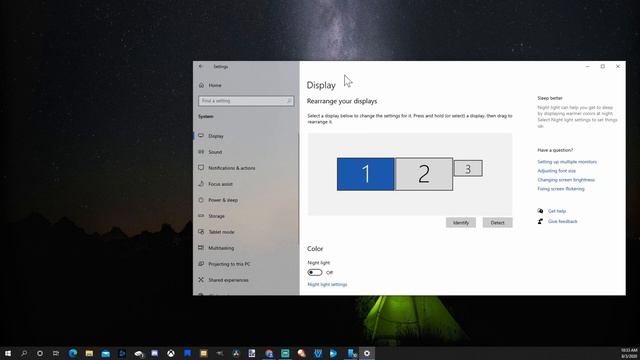Open the Sound settings page

click(215, 152)
